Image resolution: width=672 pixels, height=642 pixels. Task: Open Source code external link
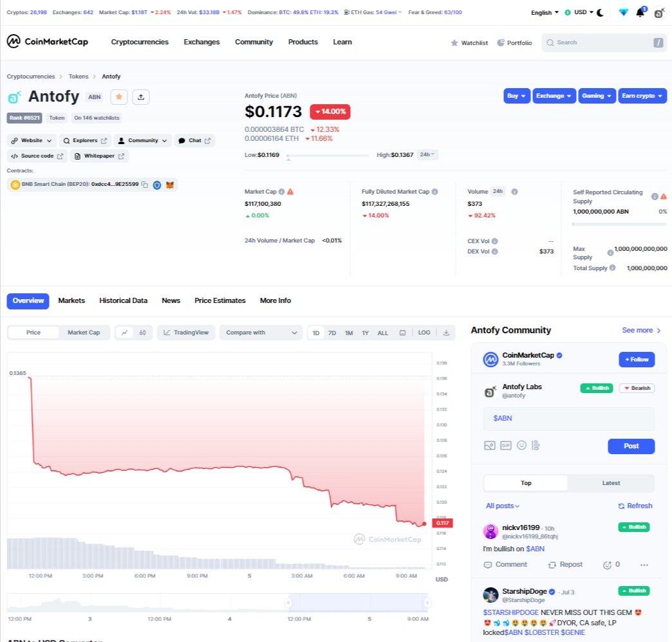coord(37,156)
